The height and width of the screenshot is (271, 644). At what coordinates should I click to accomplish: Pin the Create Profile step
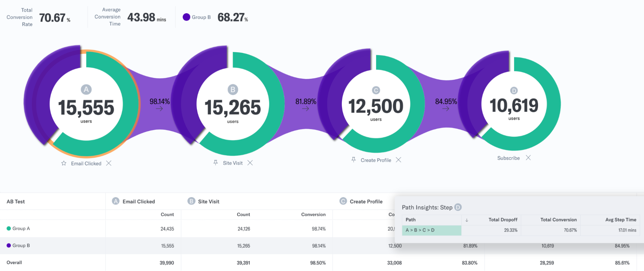353,160
